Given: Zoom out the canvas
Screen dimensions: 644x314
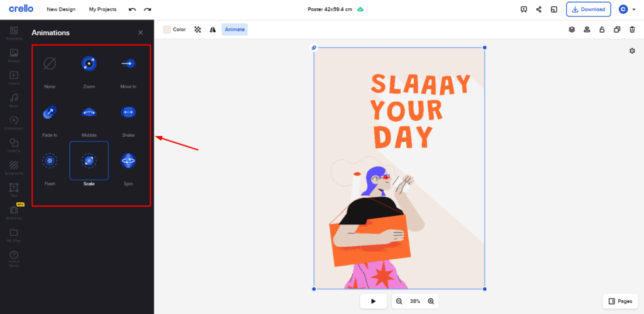Looking at the screenshot, I should tap(399, 301).
